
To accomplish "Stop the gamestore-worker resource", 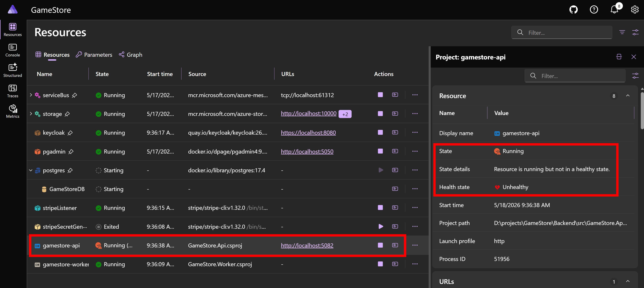I will click(x=380, y=264).
